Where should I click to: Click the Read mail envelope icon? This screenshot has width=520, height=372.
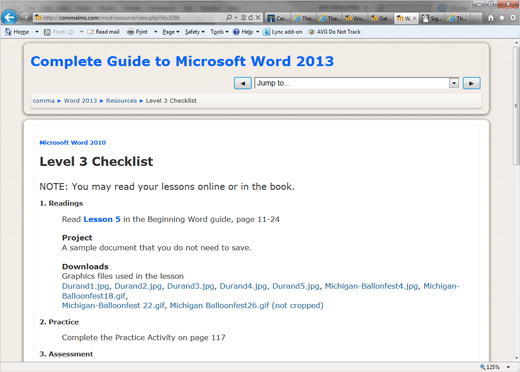point(90,32)
